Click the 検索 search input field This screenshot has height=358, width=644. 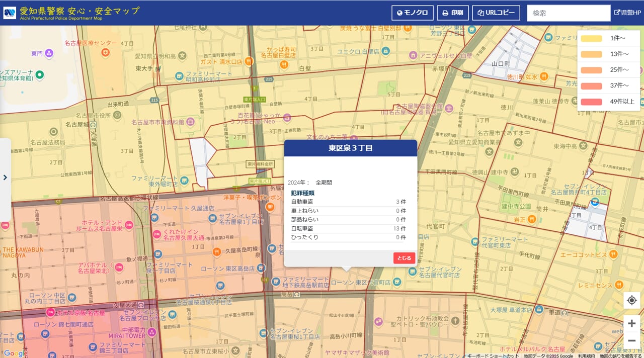click(x=568, y=13)
